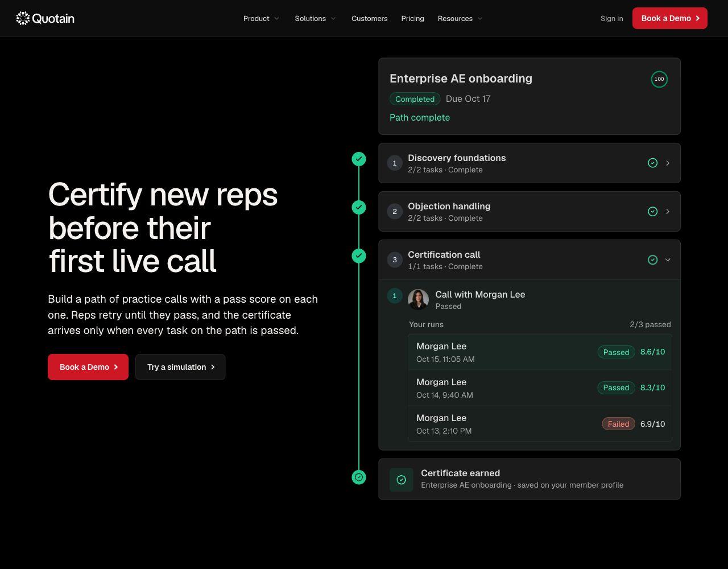The image size is (728, 569).
Task: Click the Quotain logo
Action: 45,18
